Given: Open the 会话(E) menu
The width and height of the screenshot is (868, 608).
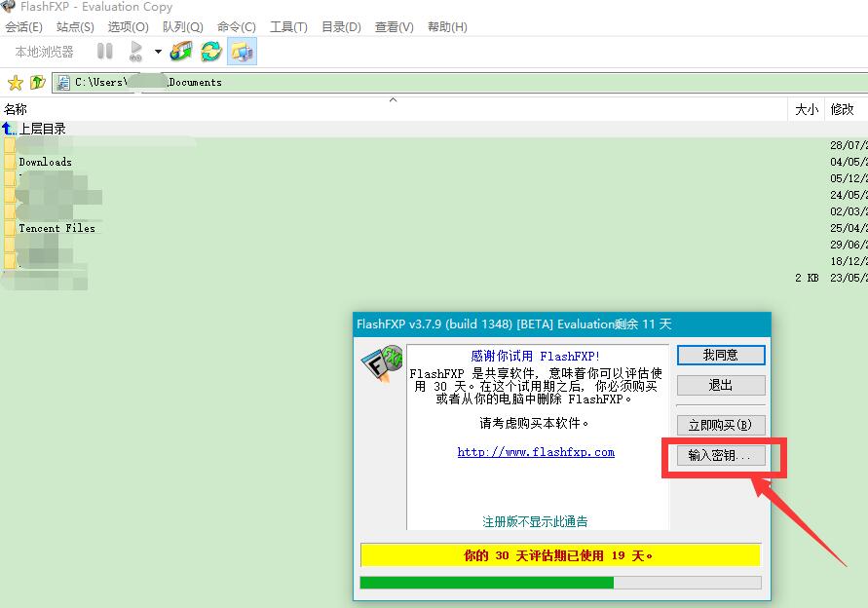Looking at the screenshot, I should [23, 26].
